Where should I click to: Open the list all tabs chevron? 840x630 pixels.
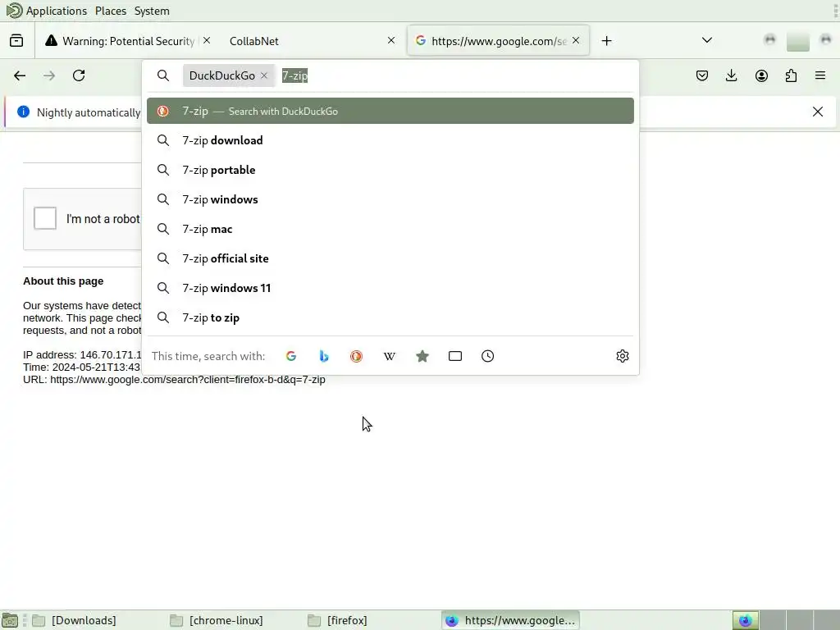pyautogui.click(x=707, y=40)
